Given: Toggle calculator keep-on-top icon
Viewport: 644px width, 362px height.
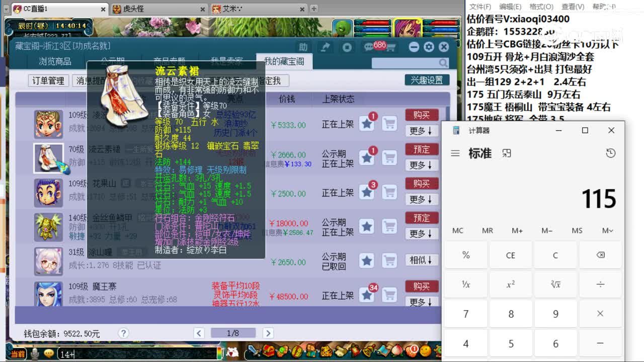Looking at the screenshot, I should point(507,153).
